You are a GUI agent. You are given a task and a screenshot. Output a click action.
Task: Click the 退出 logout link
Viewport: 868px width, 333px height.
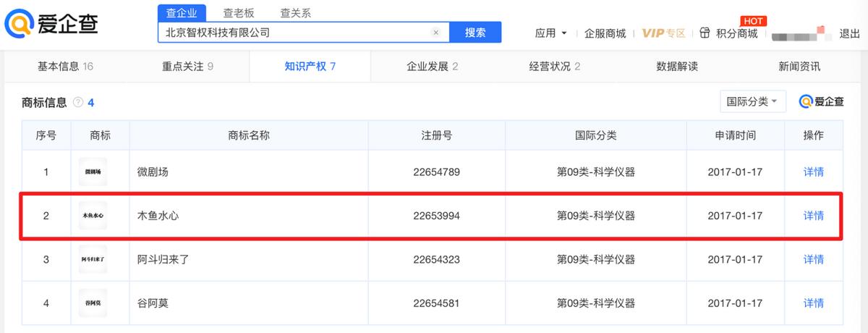[849, 33]
